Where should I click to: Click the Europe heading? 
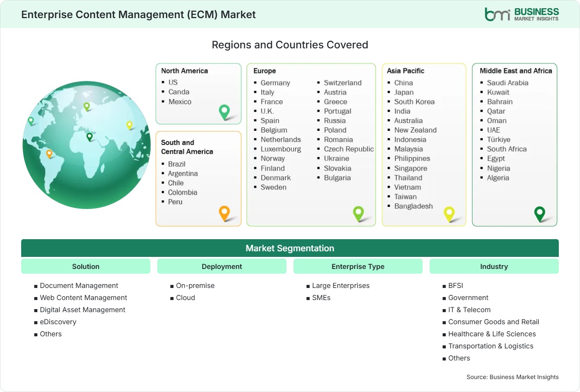(265, 71)
